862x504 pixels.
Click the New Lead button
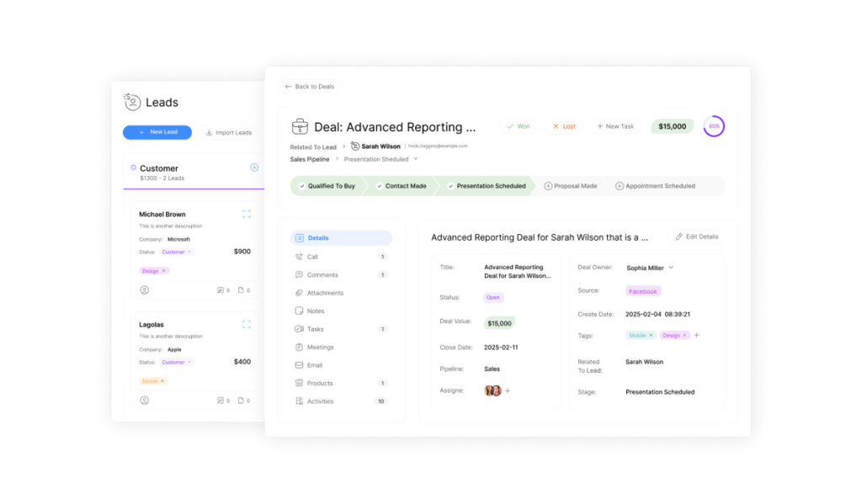157,132
